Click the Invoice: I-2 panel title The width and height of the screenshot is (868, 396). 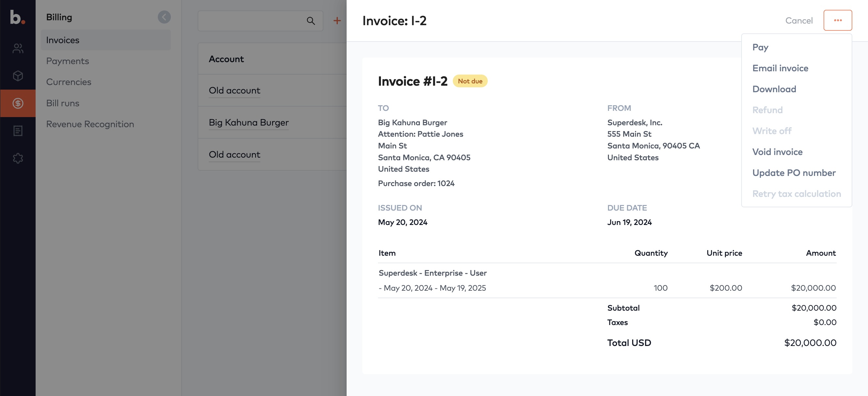pyautogui.click(x=394, y=21)
